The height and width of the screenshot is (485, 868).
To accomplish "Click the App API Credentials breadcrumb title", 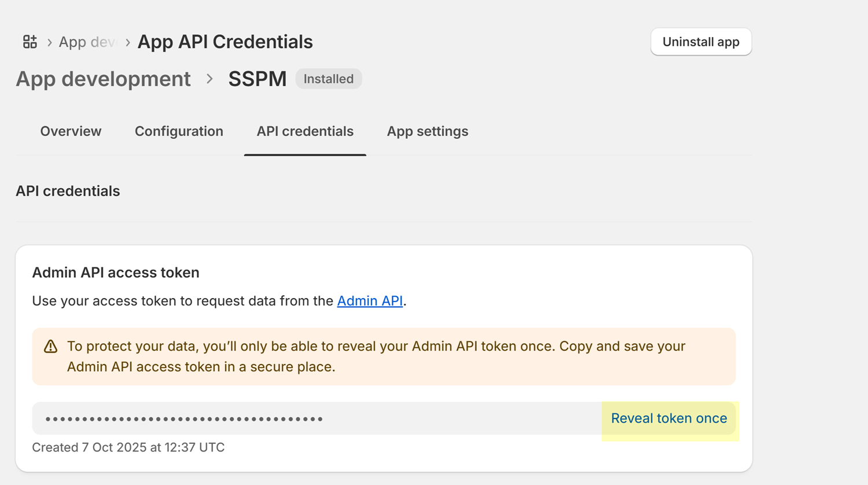I will point(225,42).
